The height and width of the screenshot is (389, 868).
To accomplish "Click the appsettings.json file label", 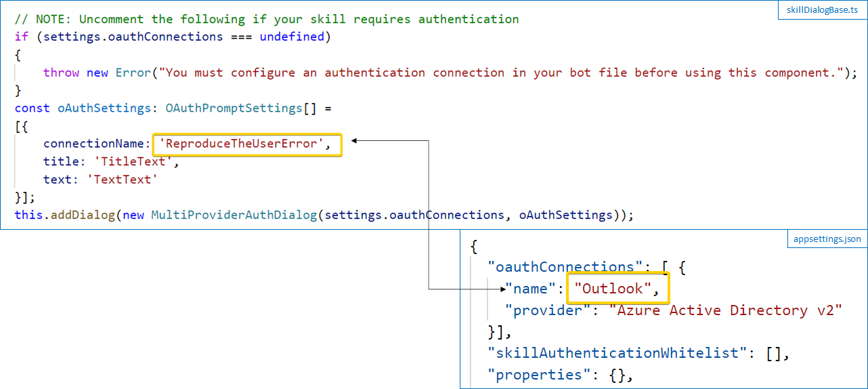I will (827, 239).
